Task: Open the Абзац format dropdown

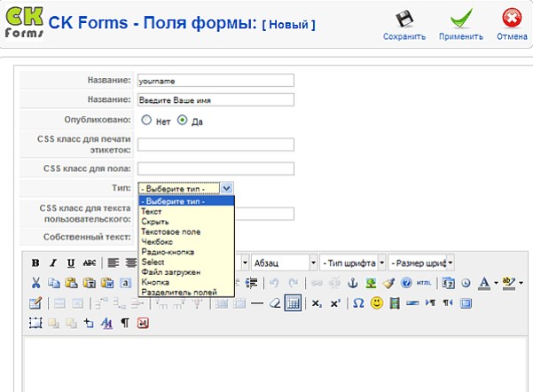Action: pos(313,263)
